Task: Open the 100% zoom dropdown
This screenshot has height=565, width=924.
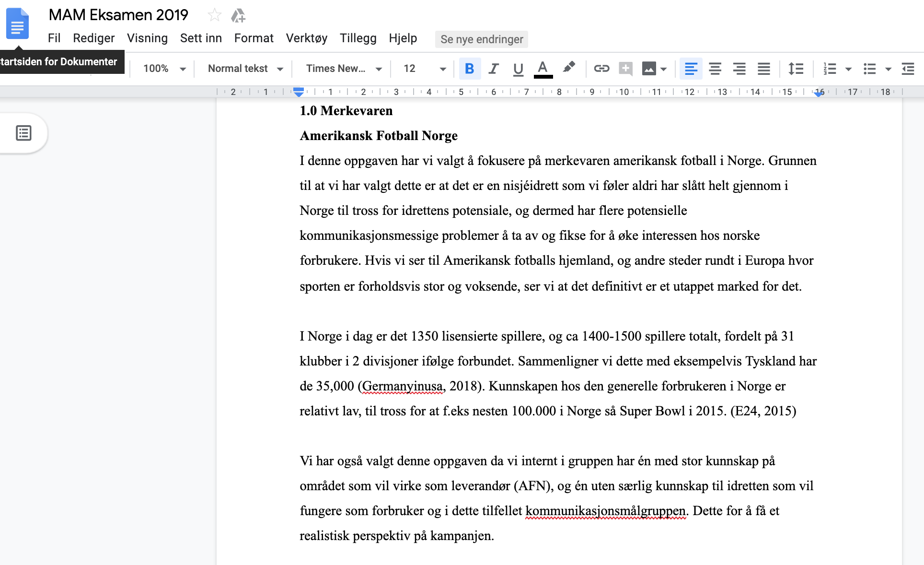Action: [x=164, y=69]
